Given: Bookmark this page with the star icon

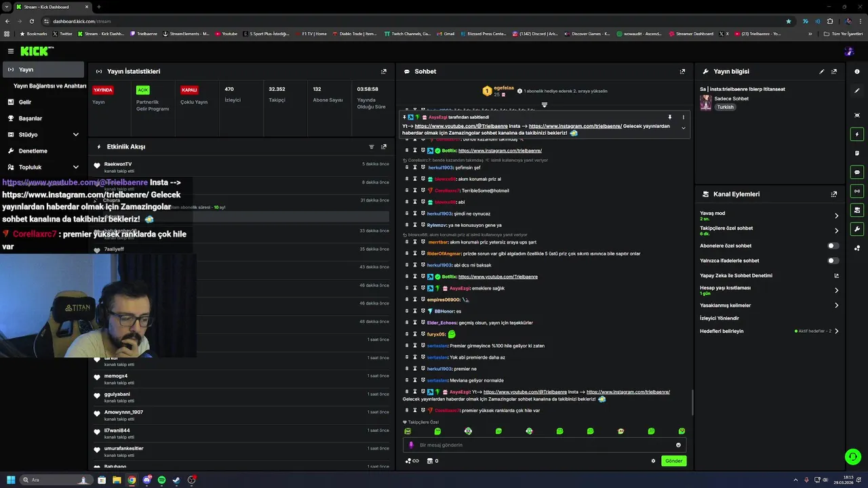Looking at the screenshot, I should pyautogui.click(x=788, y=21).
